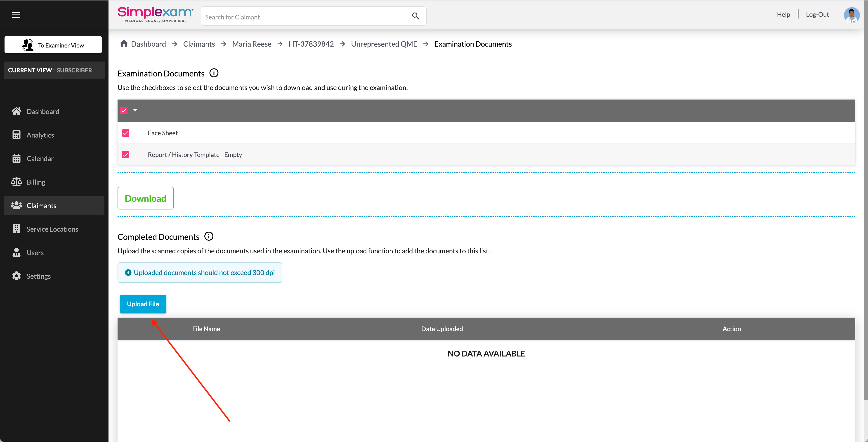Click the Calendar sidebar icon
The width and height of the screenshot is (868, 442).
pos(16,159)
